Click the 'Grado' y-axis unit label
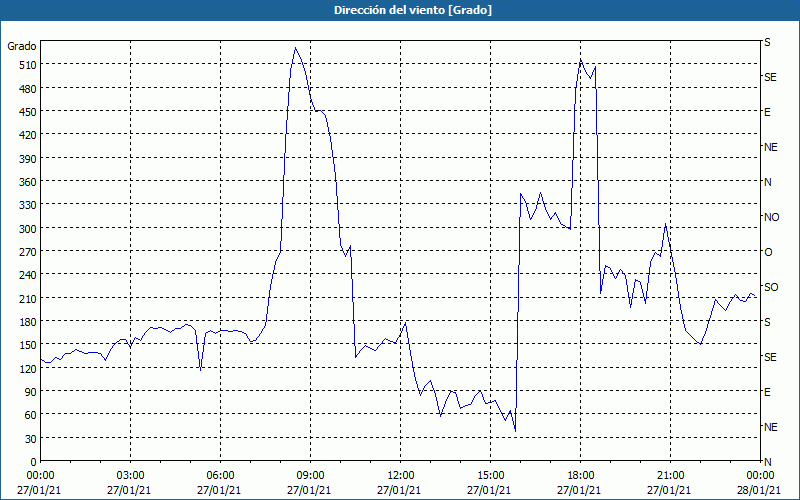Image resolution: width=800 pixels, height=500 pixels. 22,46
